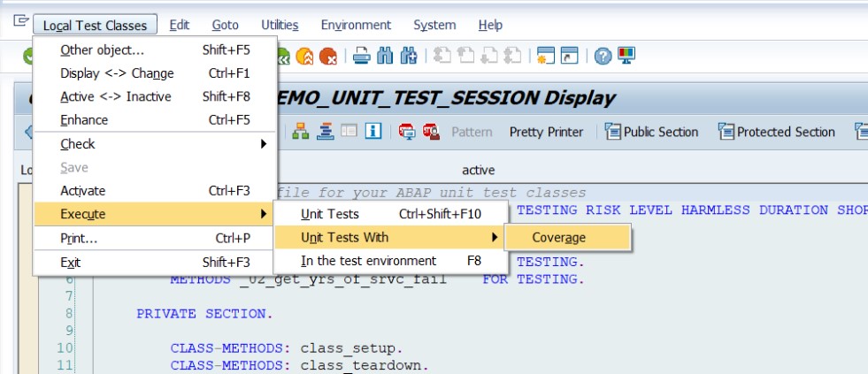Click the Display Navigation Window icon
This screenshot has width=868, height=374.
(325, 131)
